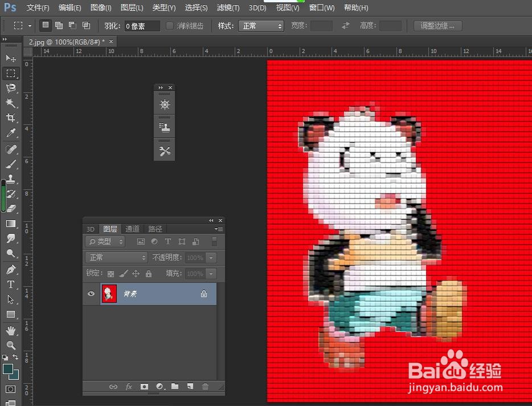The width and height of the screenshot is (532, 406).
Task: Open the clone source stamp panel icon
Action: 165,128
